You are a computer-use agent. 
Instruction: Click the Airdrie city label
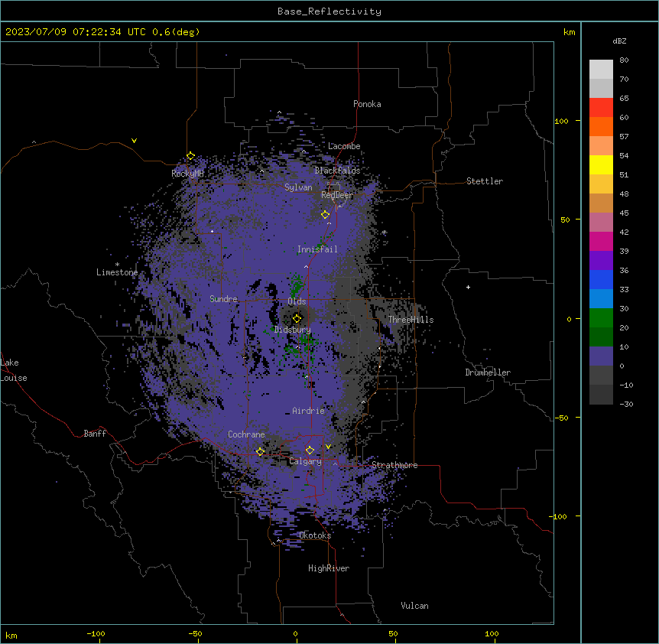point(308,411)
